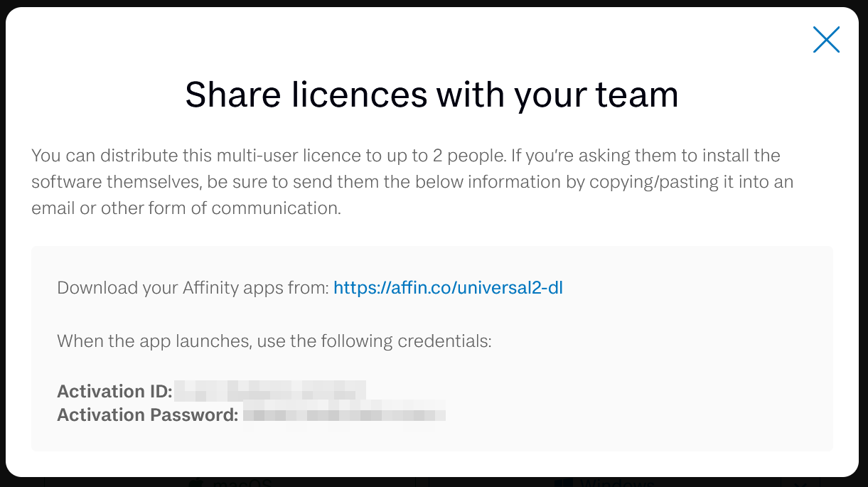The height and width of the screenshot is (487, 868).
Task: Click the "Share licences with your team" heading
Action: pyautogui.click(x=432, y=94)
